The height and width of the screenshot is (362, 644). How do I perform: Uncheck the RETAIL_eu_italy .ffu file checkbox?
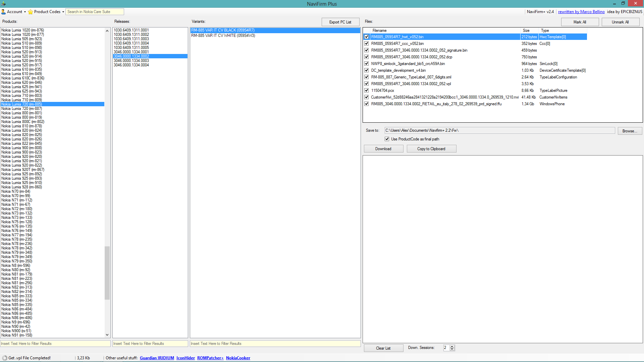(x=367, y=104)
